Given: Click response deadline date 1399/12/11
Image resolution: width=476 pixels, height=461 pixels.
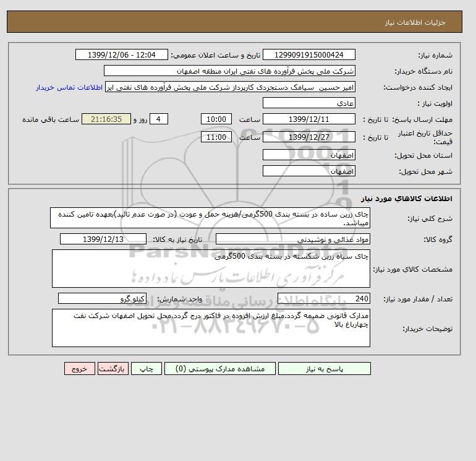Looking at the screenshot, I should (x=308, y=119).
